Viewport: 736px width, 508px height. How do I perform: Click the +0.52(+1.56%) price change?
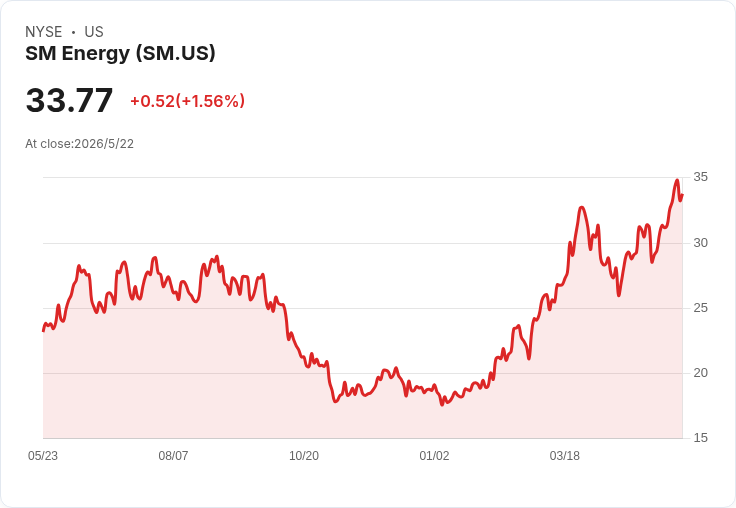[x=187, y=101]
